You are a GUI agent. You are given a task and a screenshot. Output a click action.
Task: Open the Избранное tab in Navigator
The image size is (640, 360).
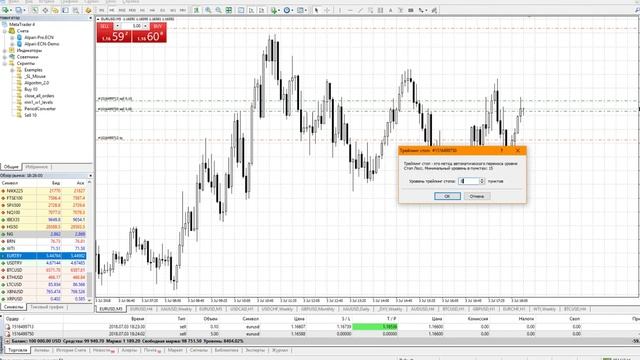pos(37,167)
